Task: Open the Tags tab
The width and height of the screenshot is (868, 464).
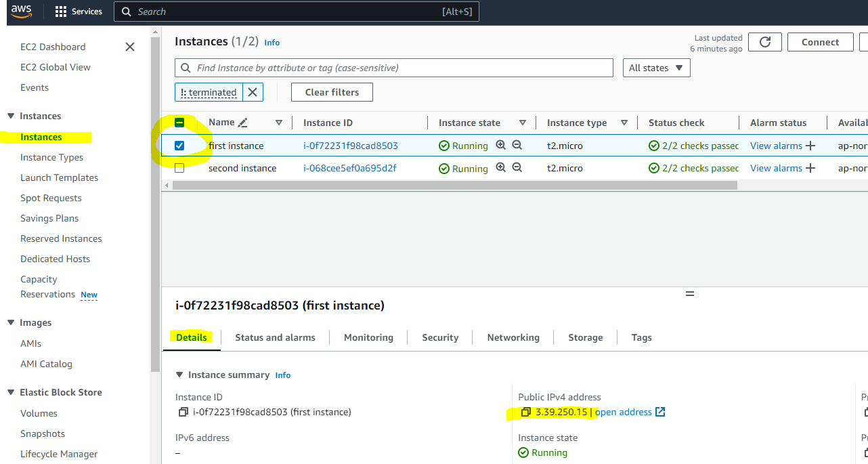Action: [642, 337]
